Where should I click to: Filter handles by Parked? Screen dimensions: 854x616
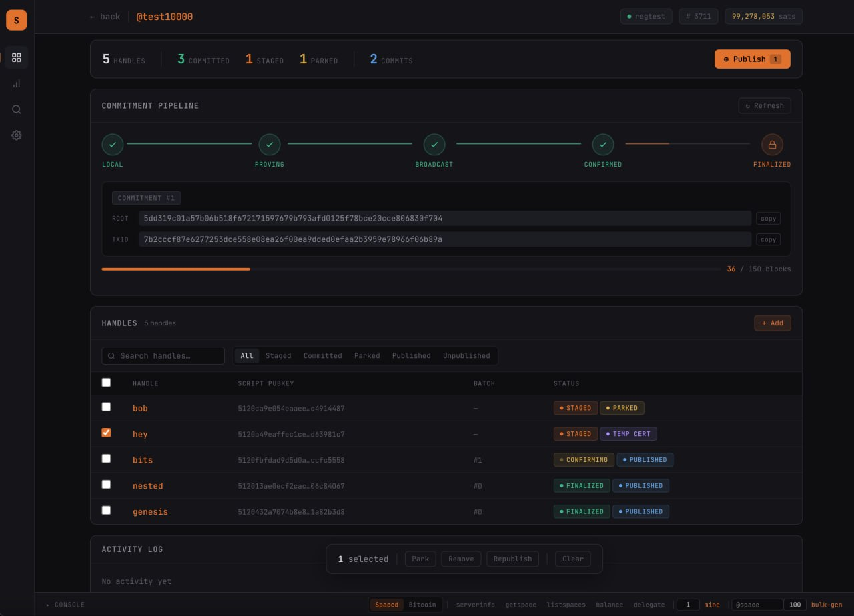pyautogui.click(x=367, y=355)
